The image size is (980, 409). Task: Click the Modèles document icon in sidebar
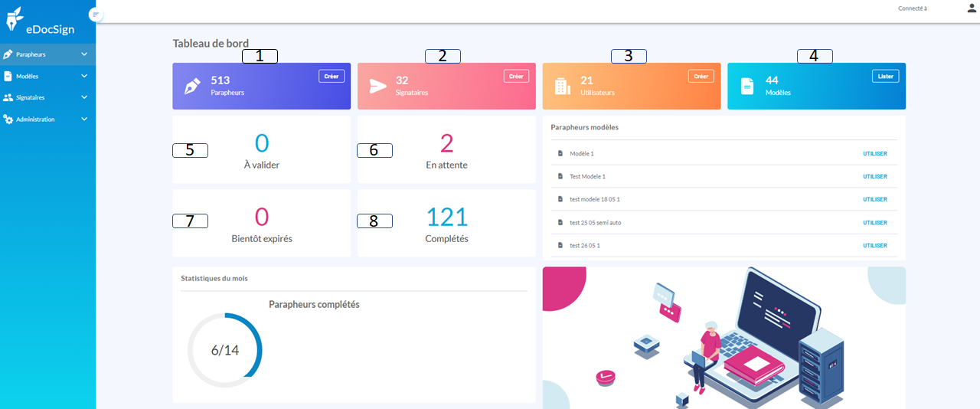click(x=8, y=76)
